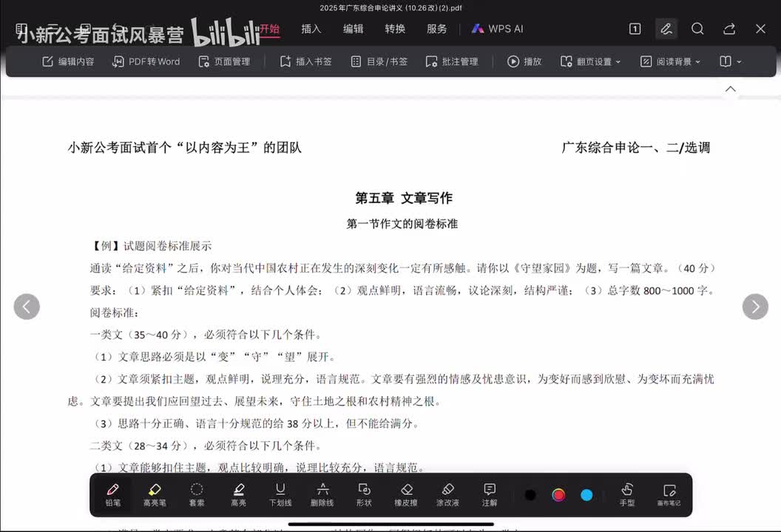Pick the blue pen color
781x532 pixels.
point(586,494)
